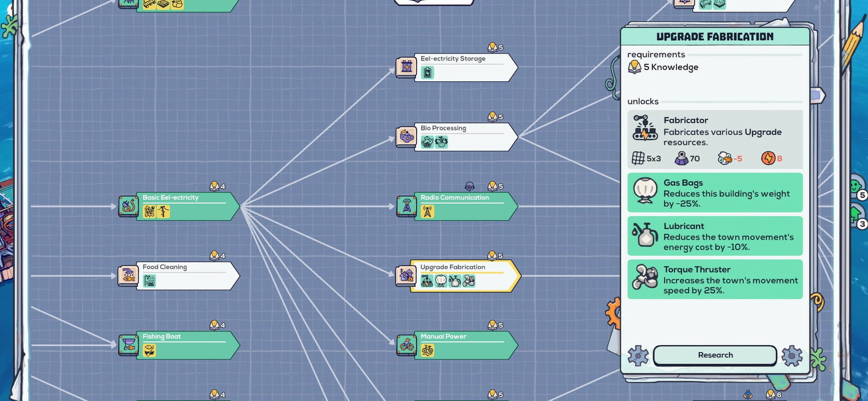Viewport: 868px width, 401px height.
Task: Open the Fabricator unlock entry
Action: click(715, 139)
